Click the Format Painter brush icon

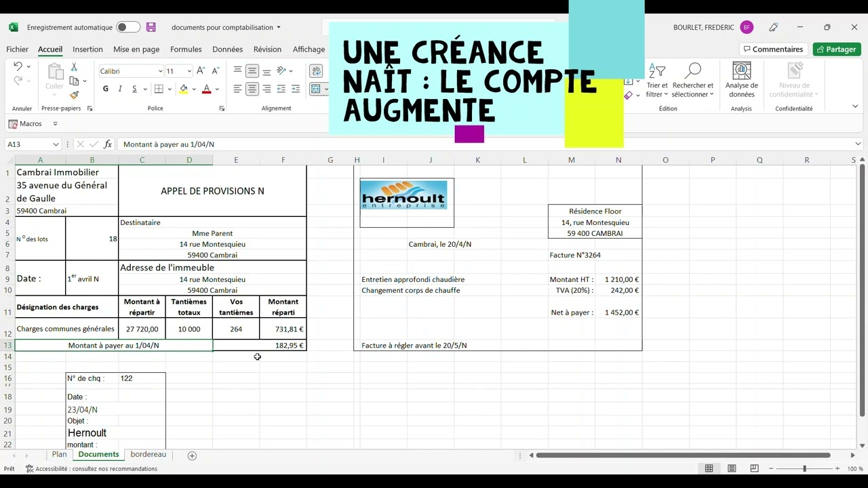point(74,96)
